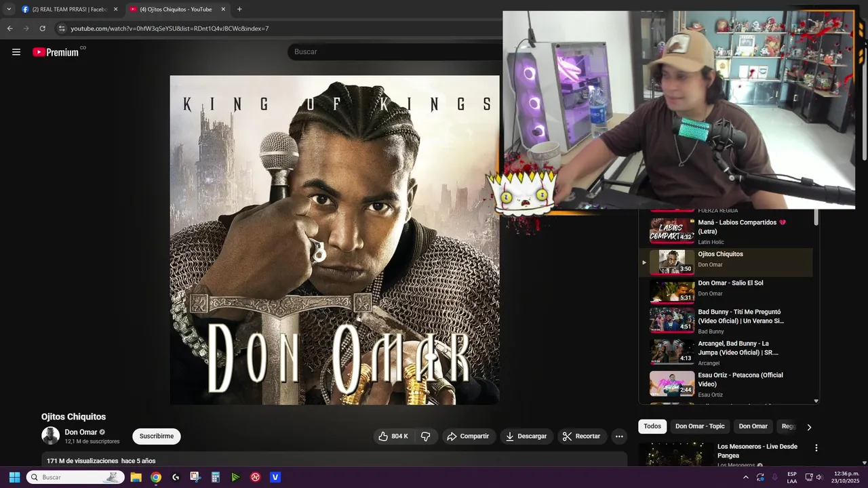
Task: Close the Facebook browser tab
Action: 115,9
